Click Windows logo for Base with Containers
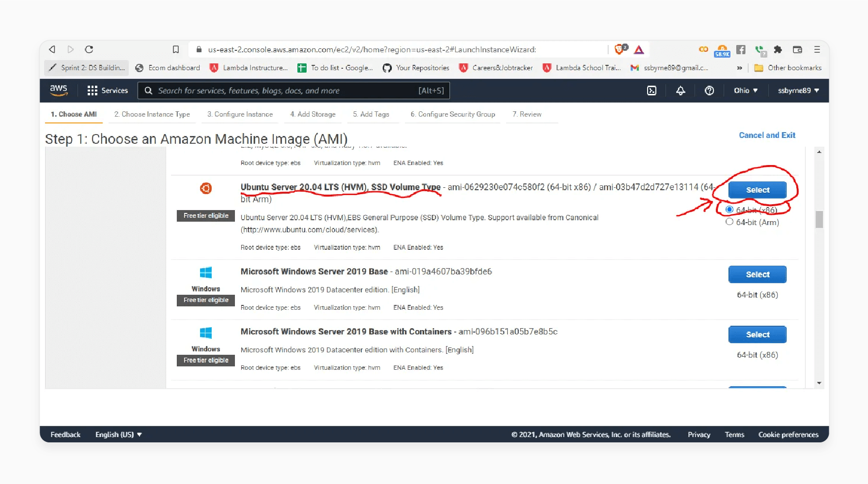868x484 pixels. [206, 333]
